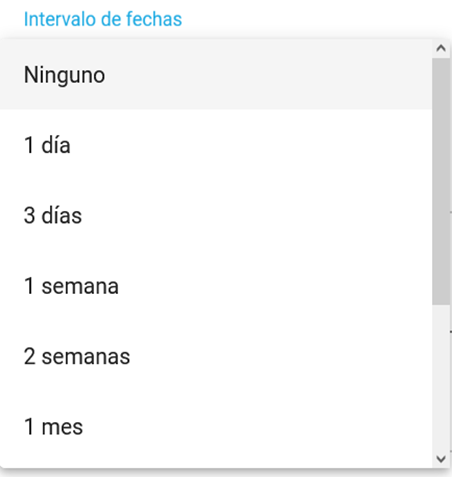Move list up with top chevron arrow

pos(441,49)
